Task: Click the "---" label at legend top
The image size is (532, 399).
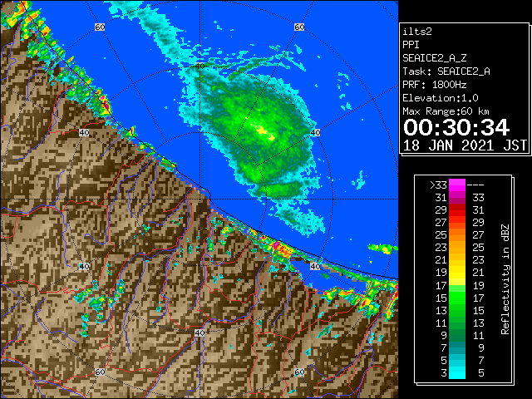Action: point(475,185)
